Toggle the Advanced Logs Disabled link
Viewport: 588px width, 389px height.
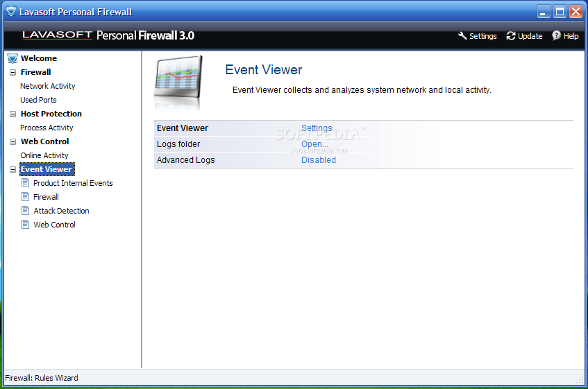pyautogui.click(x=319, y=160)
